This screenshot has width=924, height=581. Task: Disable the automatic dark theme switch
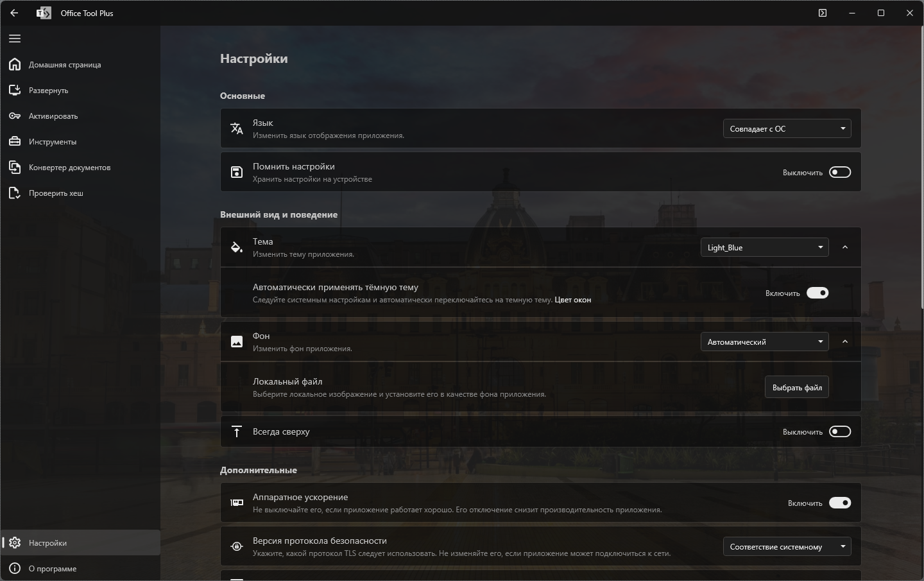(x=817, y=293)
